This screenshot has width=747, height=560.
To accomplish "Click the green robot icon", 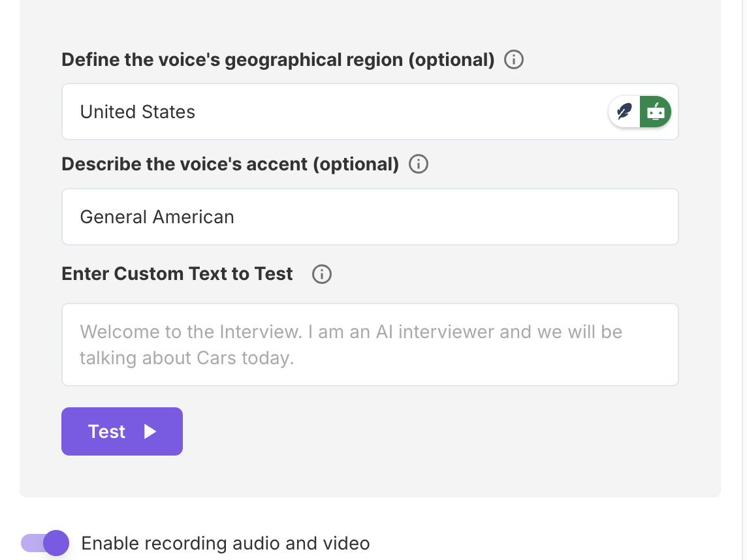I will pos(656,112).
